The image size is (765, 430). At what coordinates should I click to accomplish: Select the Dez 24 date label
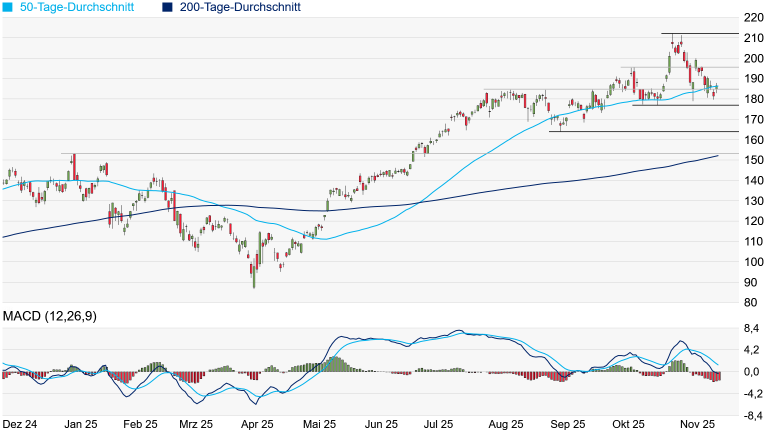(x=21, y=424)
